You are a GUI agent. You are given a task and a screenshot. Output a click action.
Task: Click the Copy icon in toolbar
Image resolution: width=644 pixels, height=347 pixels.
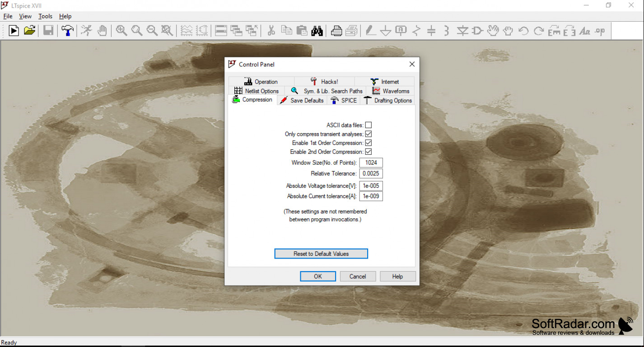(x=286, y=31)
